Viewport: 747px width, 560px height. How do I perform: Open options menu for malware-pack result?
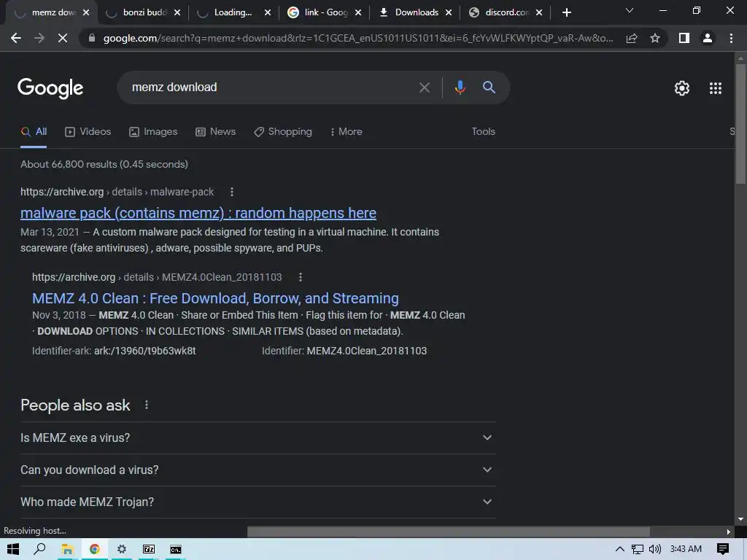coord(232,192)
